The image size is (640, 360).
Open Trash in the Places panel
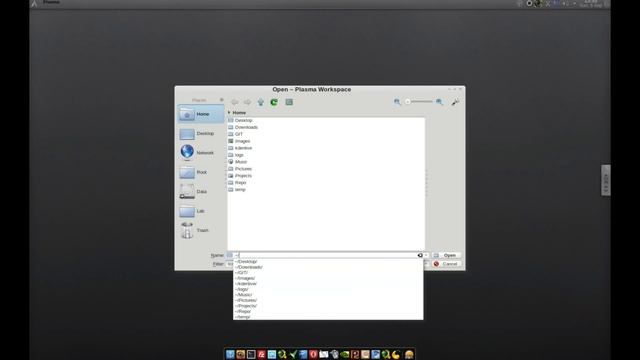tap(201, 230)
